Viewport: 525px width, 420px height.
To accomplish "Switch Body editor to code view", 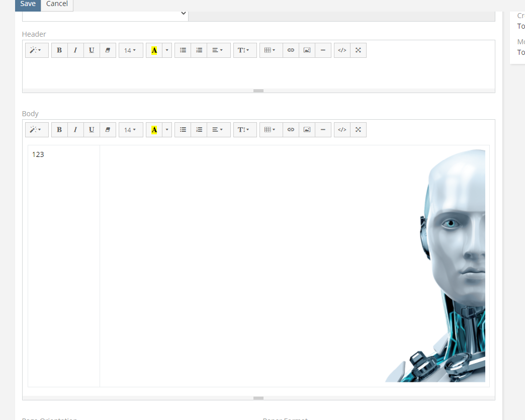I will (342, 130).
